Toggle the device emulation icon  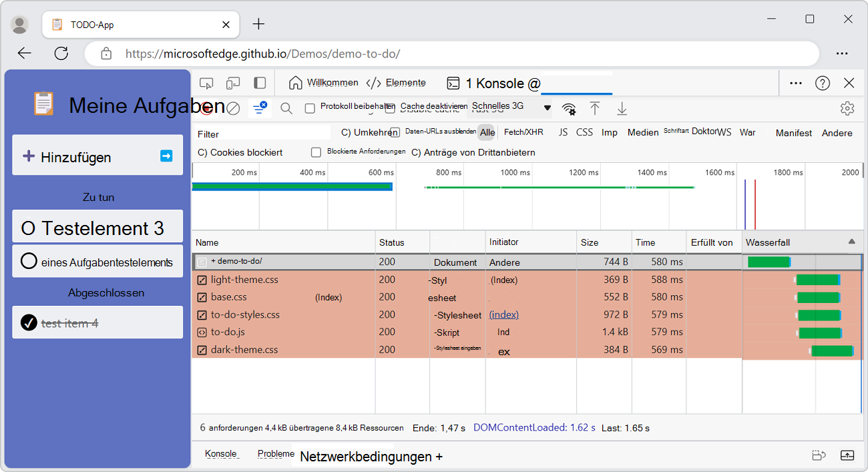point(233,83)
